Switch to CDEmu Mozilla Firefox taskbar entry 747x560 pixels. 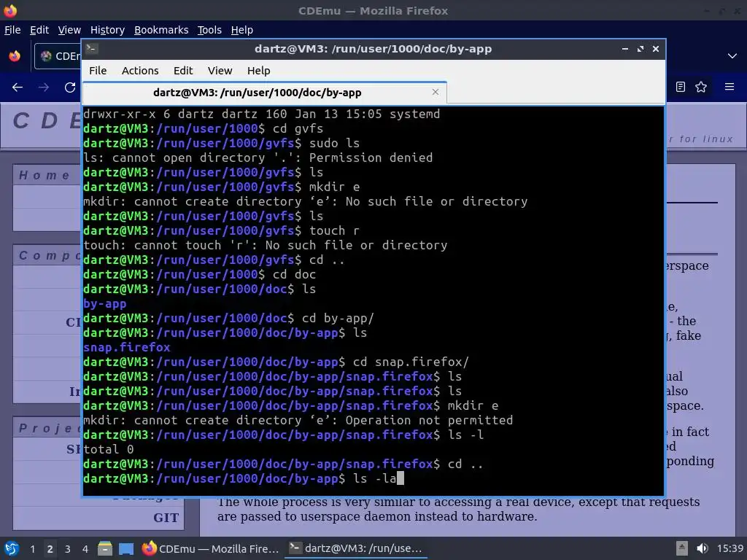[x=211, y=548]
